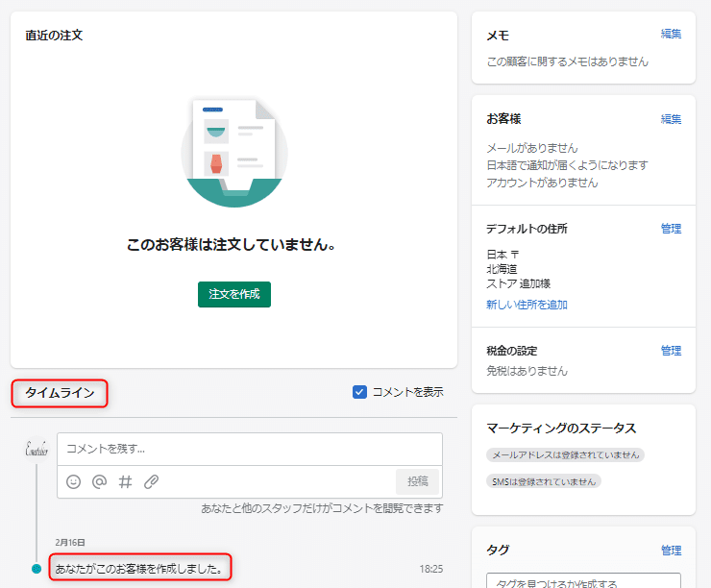Mention a staff member with the @ icon
This screenshot has height=588, width=711.
[99, 481]
